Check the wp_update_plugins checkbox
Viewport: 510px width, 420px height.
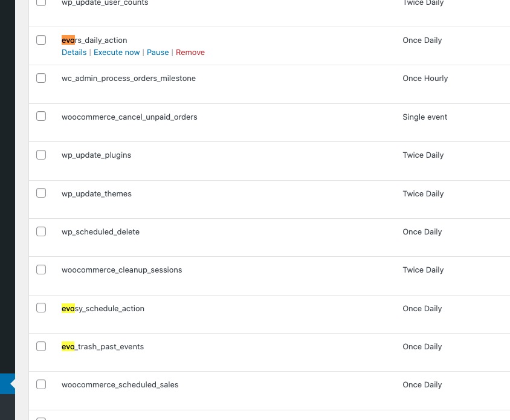coord(41,155)
